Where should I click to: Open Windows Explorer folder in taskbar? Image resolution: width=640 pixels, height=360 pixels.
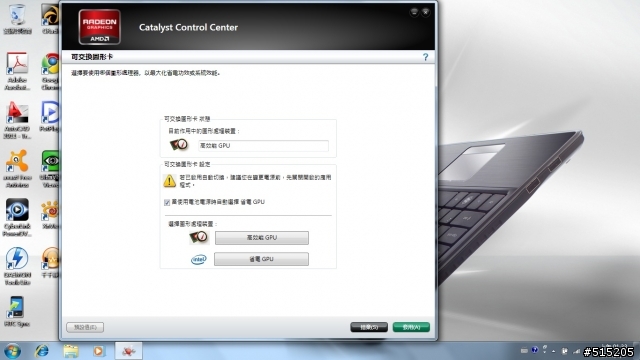[71, 351]
